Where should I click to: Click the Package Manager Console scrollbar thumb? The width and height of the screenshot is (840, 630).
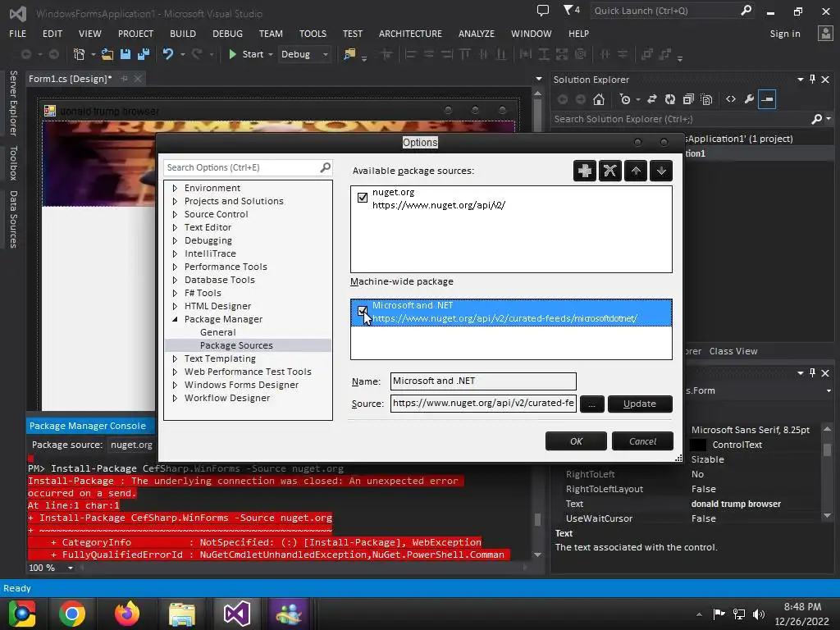pos(537,519)
